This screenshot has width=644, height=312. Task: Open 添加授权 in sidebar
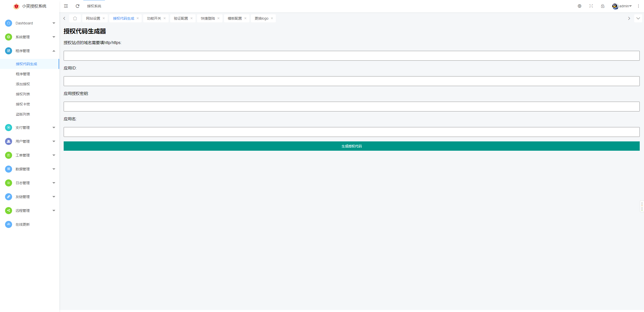pyautogui.click(x=23, y=84)
